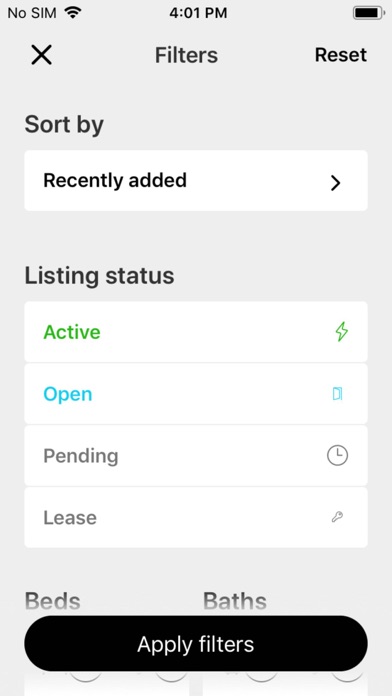Tap the door icon for Open listings

pyautogui.click(x=337, y=394)
